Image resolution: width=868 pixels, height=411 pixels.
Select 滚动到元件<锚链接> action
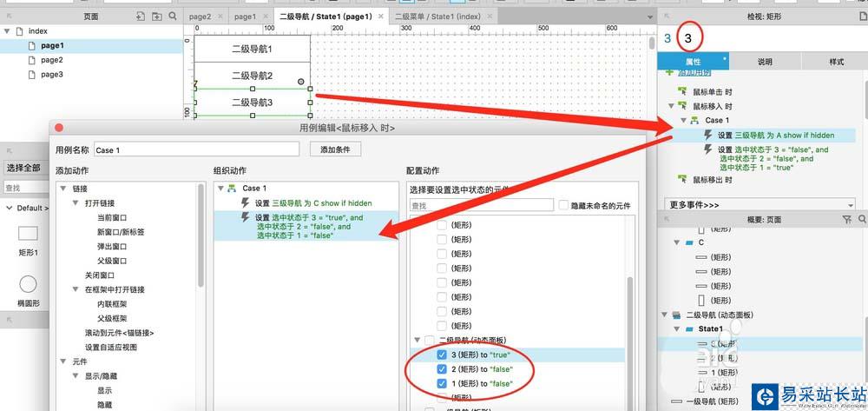pos(119,332)
